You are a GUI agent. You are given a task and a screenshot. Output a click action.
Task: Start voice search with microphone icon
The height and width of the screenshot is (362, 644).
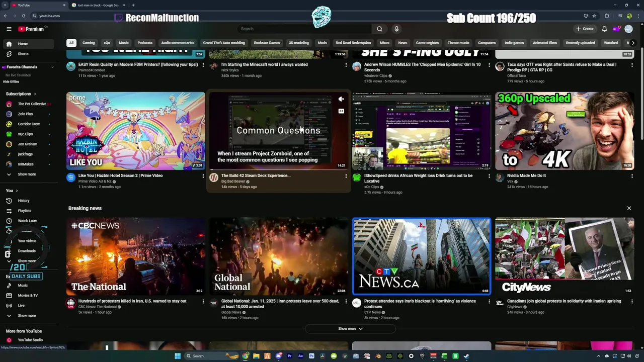coord(396,29)
